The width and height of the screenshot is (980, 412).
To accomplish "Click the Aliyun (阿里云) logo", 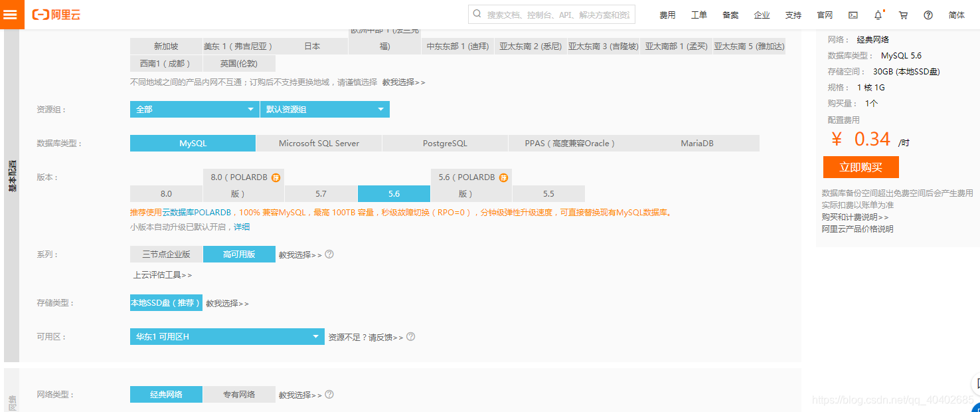I will click(57, 14).
